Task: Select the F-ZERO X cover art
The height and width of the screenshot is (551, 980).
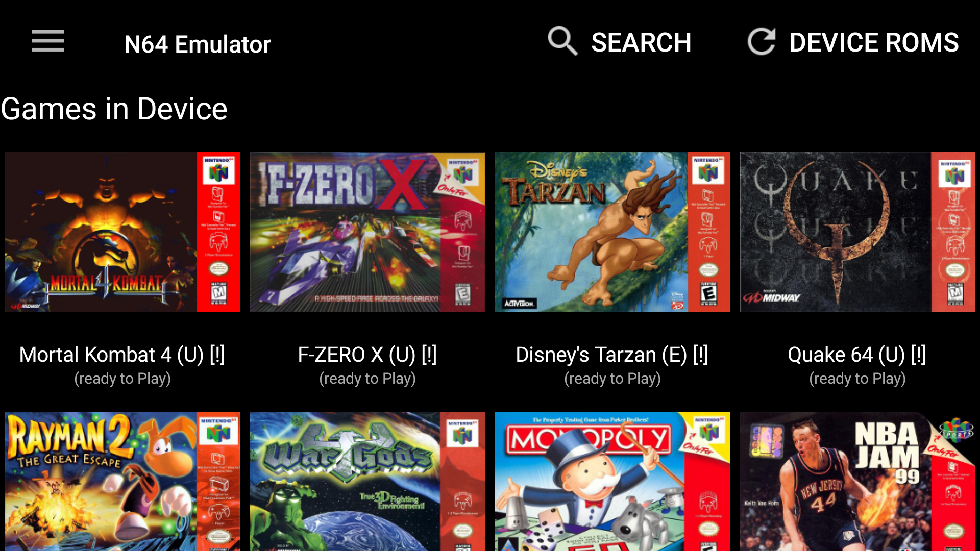Action: tap(367, 232)
